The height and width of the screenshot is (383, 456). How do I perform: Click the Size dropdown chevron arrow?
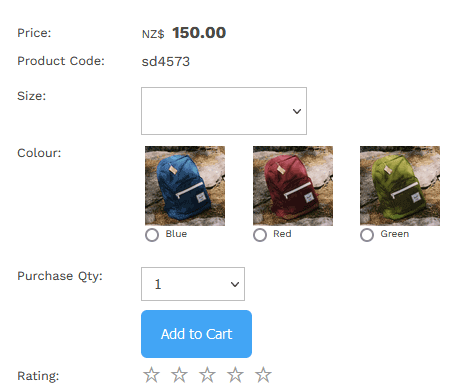coord(297,111)
